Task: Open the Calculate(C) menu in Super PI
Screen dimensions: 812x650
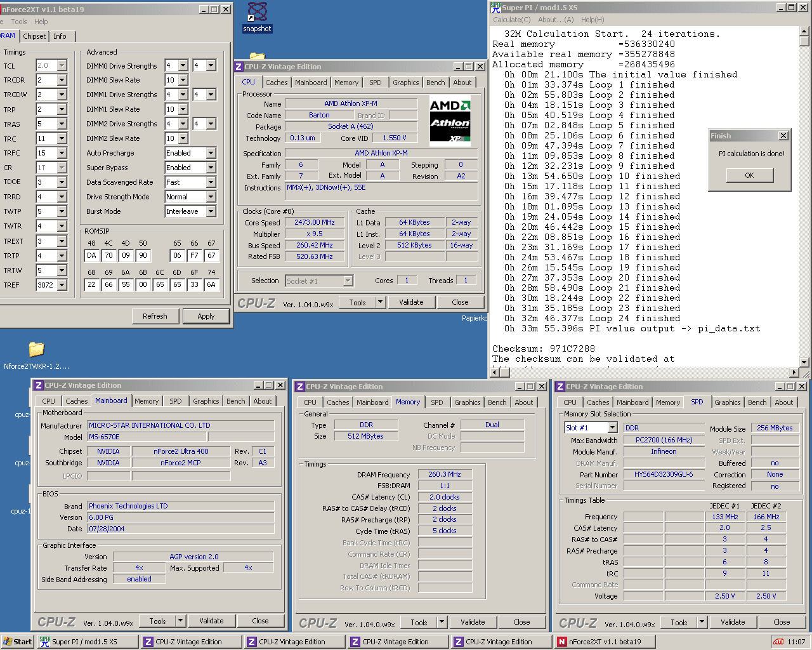Action: pyautogui.click(x=512, y=20)
